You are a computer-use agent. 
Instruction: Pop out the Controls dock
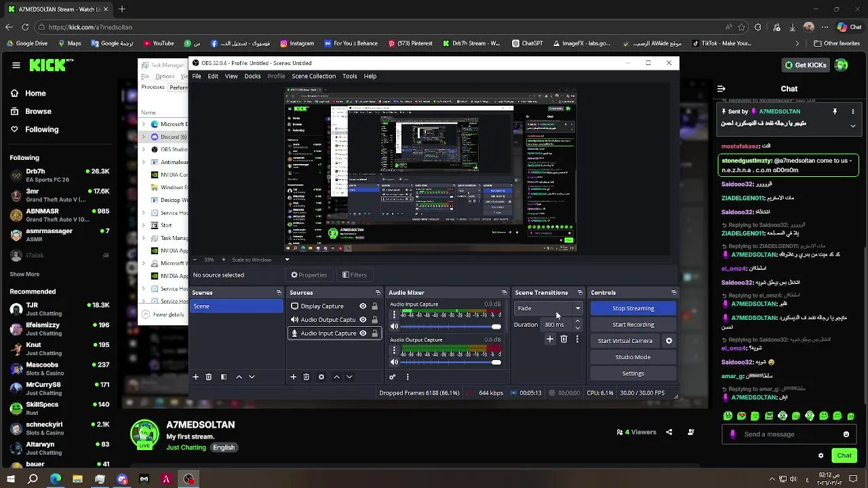pyautogui.click(x=673, y=293)
